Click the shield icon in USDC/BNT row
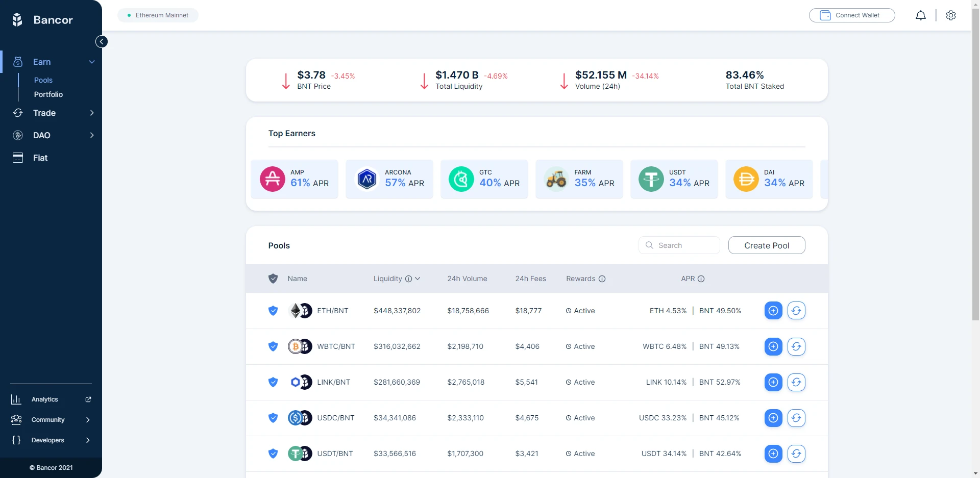This screenshot has height=478, width=980. click(x=273, y=418)
